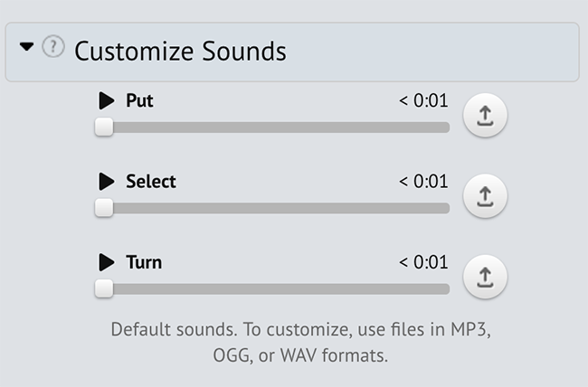Seek to middle of Put sound track

click(x=272, y=127)
